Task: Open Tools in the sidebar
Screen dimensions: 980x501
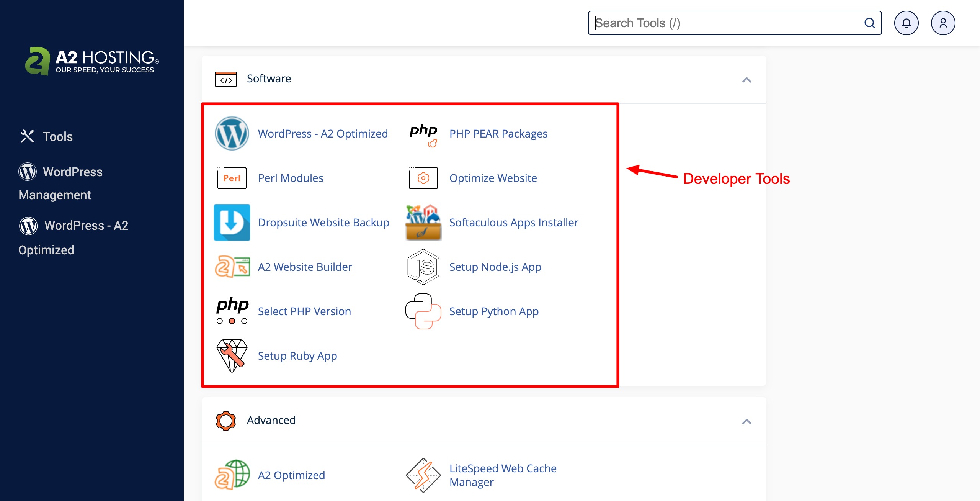Action: (x=57, y=137)
